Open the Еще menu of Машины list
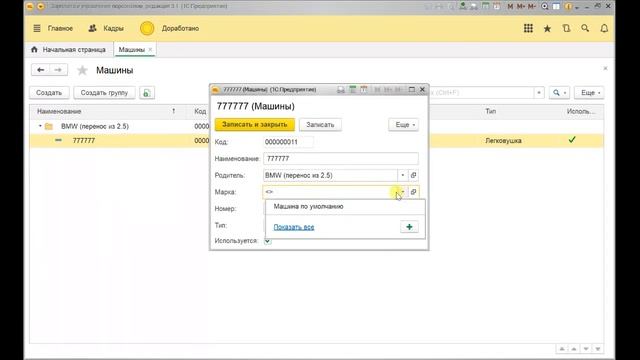The width and height of the screenshot is (640, 360). pyautogui.click(x=589, y=93)
